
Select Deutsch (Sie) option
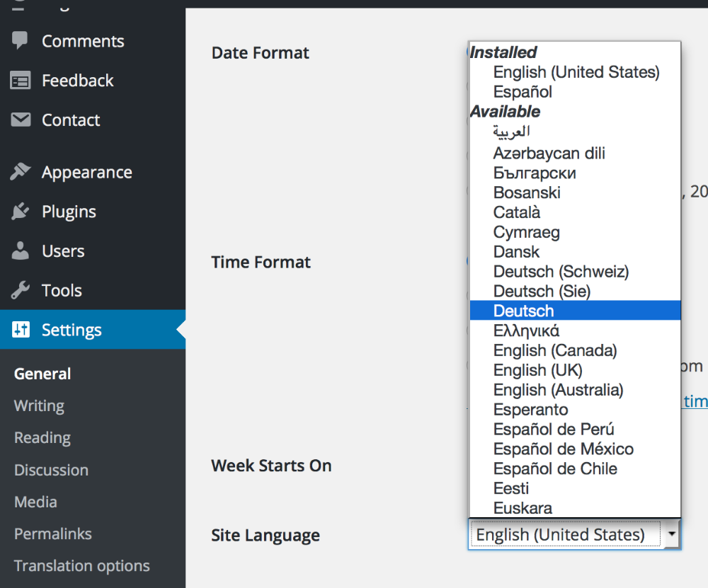[575, 291]
